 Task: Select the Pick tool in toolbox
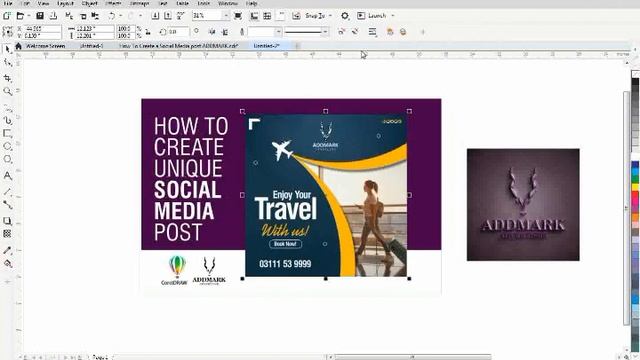7,49
